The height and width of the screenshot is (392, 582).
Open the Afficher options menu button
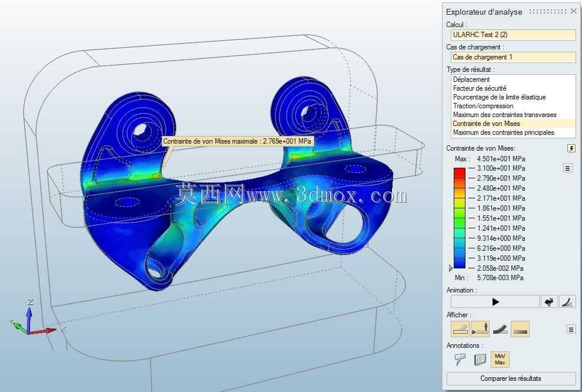[571, 329]
